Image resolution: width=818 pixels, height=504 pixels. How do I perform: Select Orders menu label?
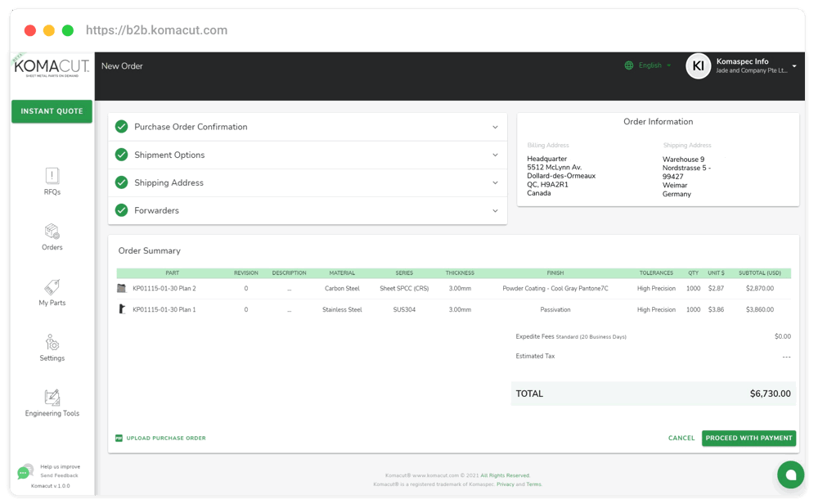(52, 247)
